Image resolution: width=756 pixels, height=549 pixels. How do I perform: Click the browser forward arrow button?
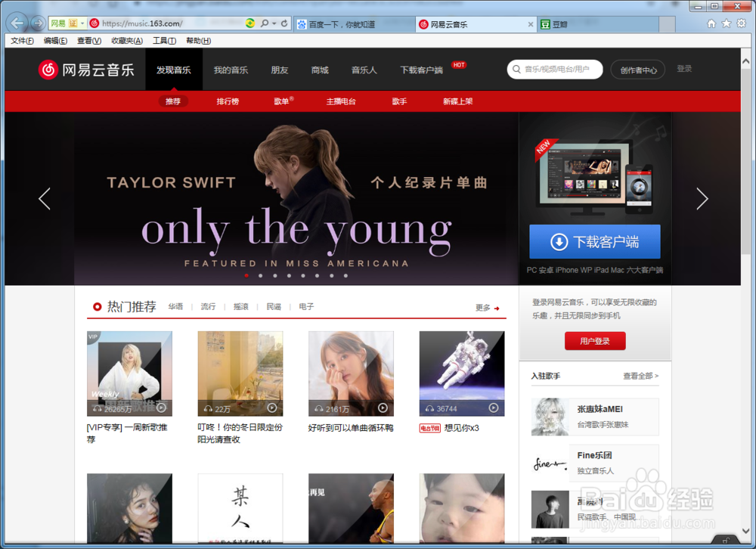tap(37, 23)
